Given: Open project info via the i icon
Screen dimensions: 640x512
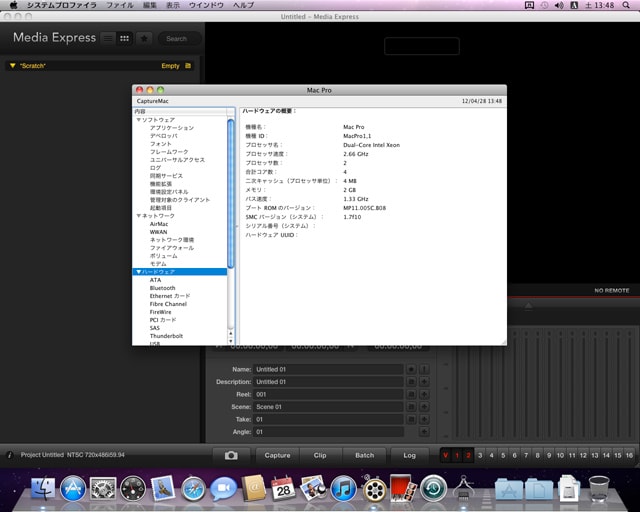Looking at the screenshot, I should coord(10,455).
